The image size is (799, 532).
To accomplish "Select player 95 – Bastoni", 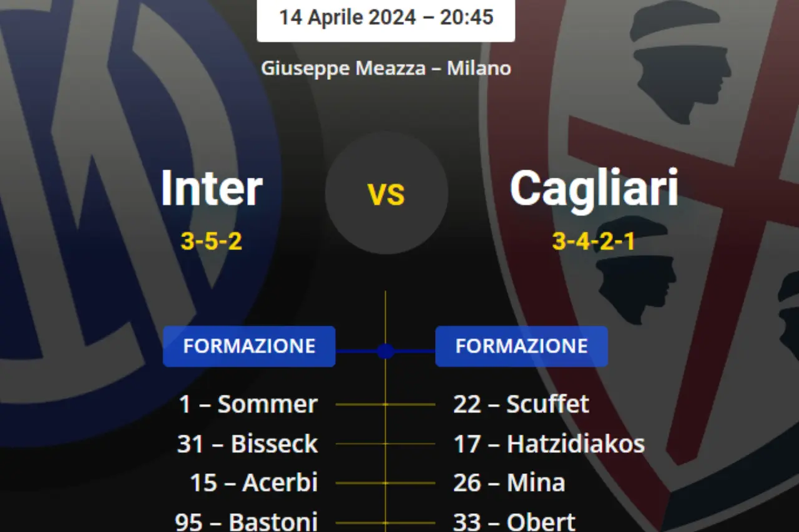I will click(246, 521).
